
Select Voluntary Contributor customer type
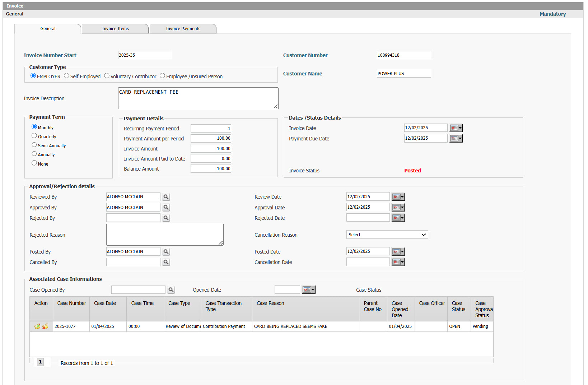(107, 76)
